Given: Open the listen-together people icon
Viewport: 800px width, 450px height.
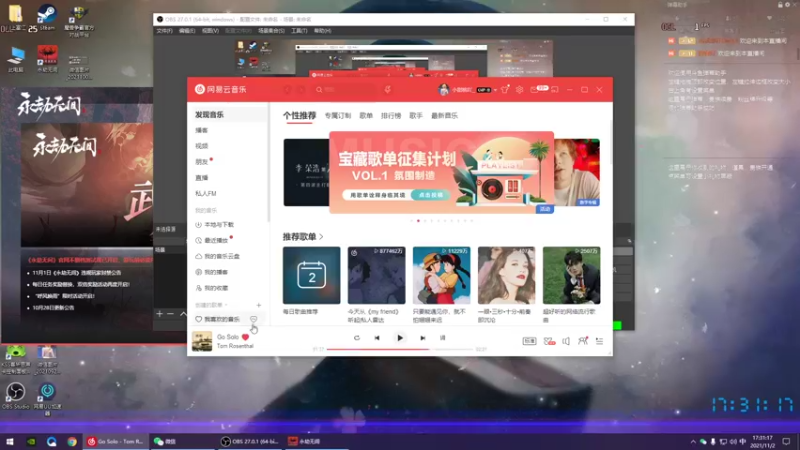Looking at the screenshot, I should pyautogui.click(x=583, y=341).
